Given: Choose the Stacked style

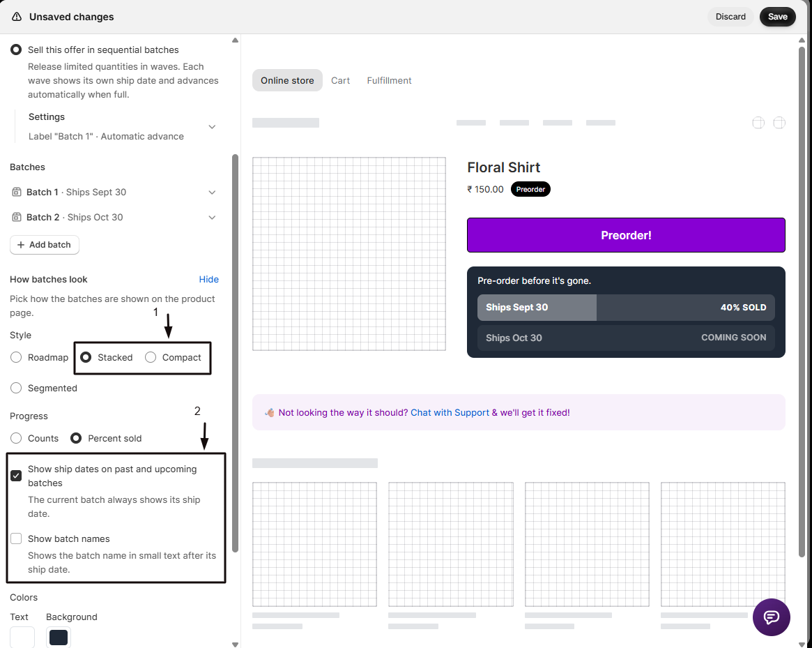Looking at the screenshot, I should pos(86,357).
